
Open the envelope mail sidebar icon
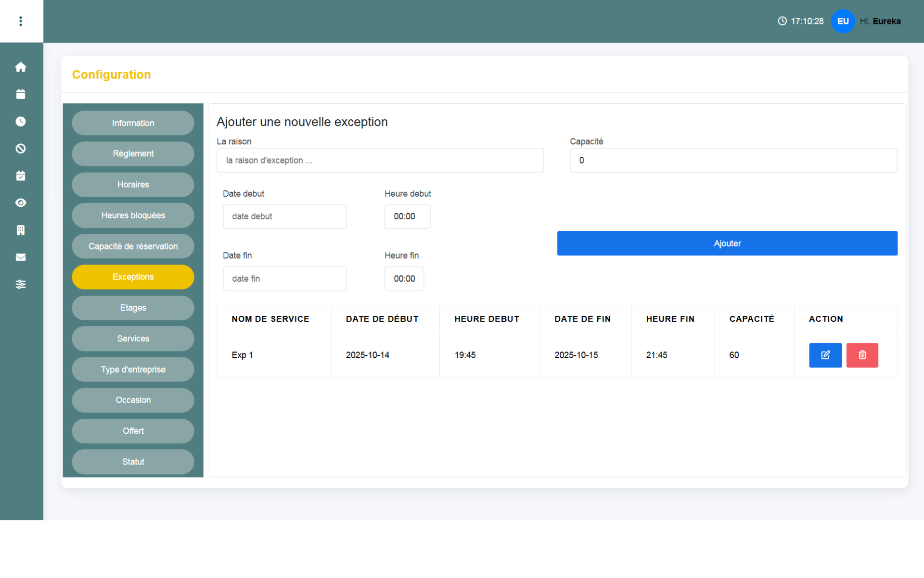coord(20,257)
